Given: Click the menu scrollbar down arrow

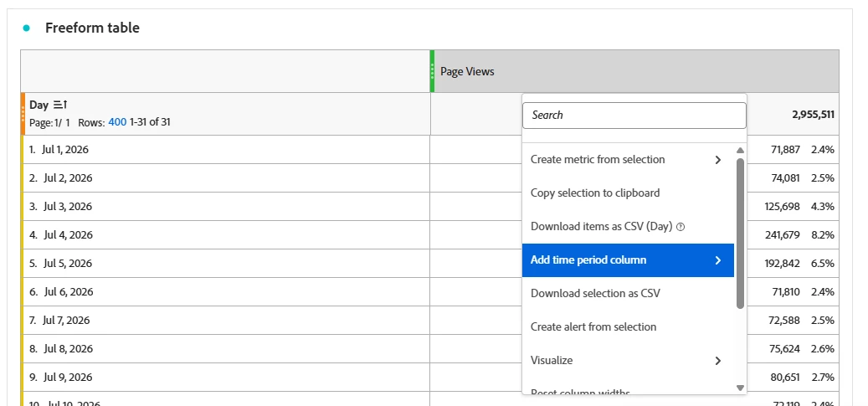Looking at the screenshot, I should click(x=740, y=388).
